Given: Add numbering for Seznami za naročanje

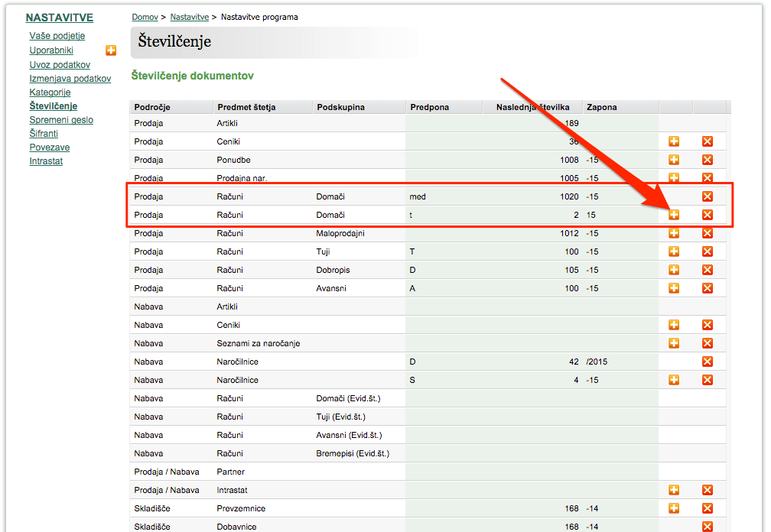Looking at the screenshot, I should [674, 343].
